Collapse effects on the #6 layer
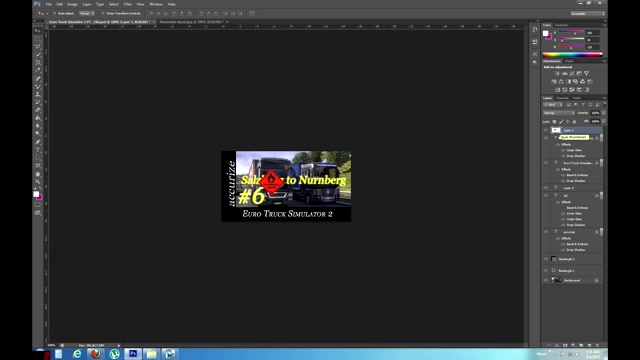 602,196
